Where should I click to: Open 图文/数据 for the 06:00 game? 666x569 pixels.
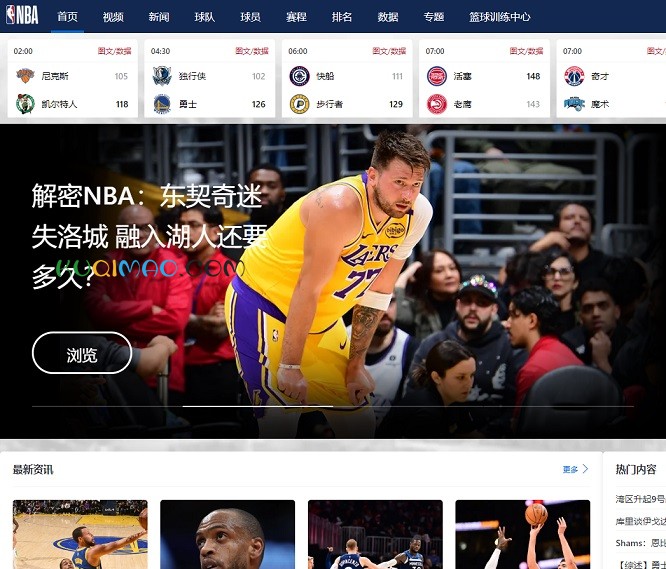coord(389,51)
